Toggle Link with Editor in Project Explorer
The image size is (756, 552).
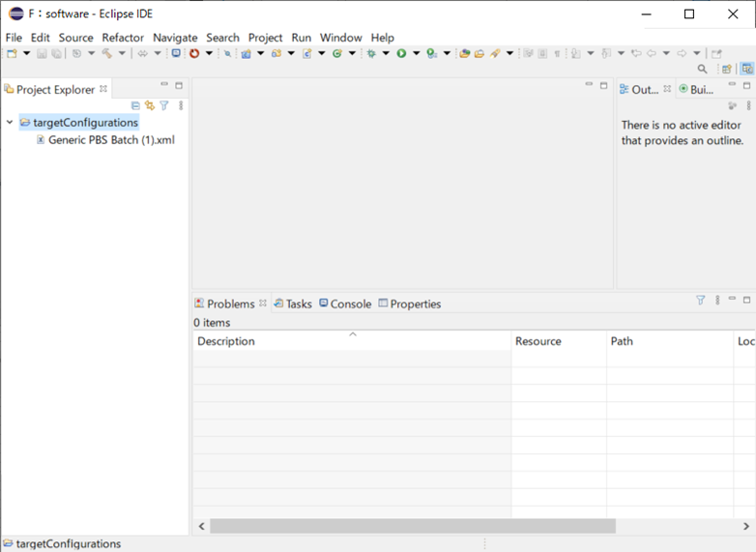[150, 106]
